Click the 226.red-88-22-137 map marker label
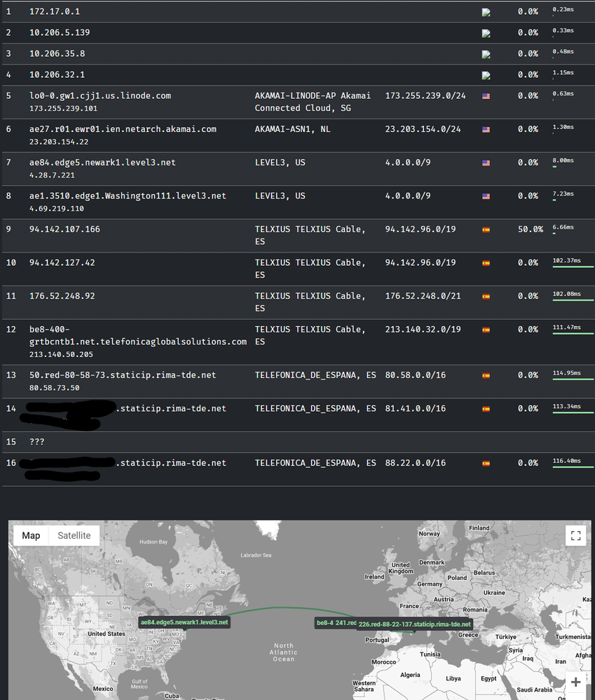The height and width of the screenshot is (700, 595). pos(415,624)
